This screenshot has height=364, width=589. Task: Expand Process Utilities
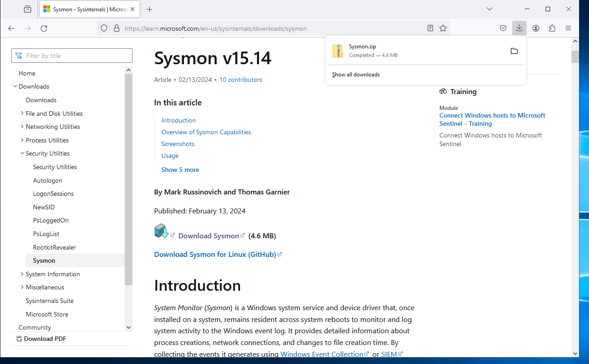click(23, 140)
